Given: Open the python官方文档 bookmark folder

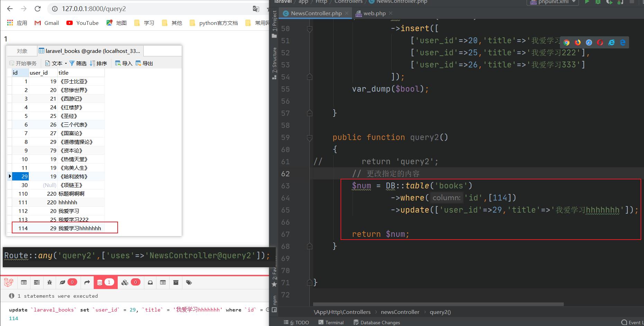Looking at the screenshot, I should click(214, 23).
